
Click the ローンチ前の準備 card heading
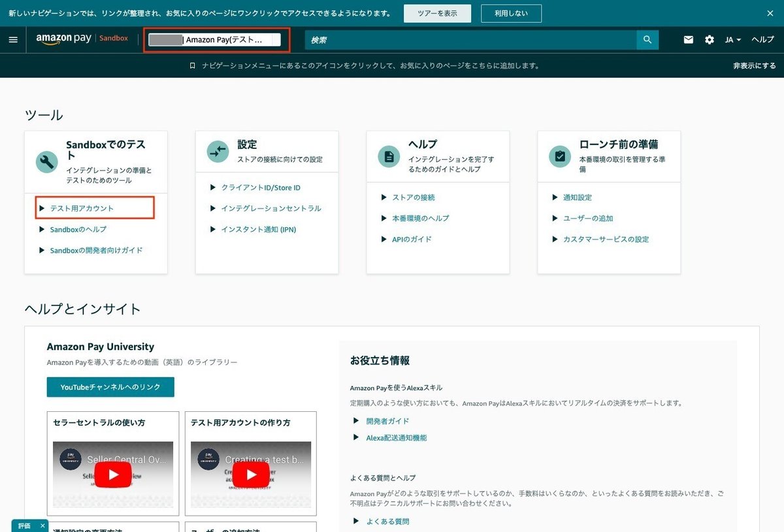pos(619,144)
